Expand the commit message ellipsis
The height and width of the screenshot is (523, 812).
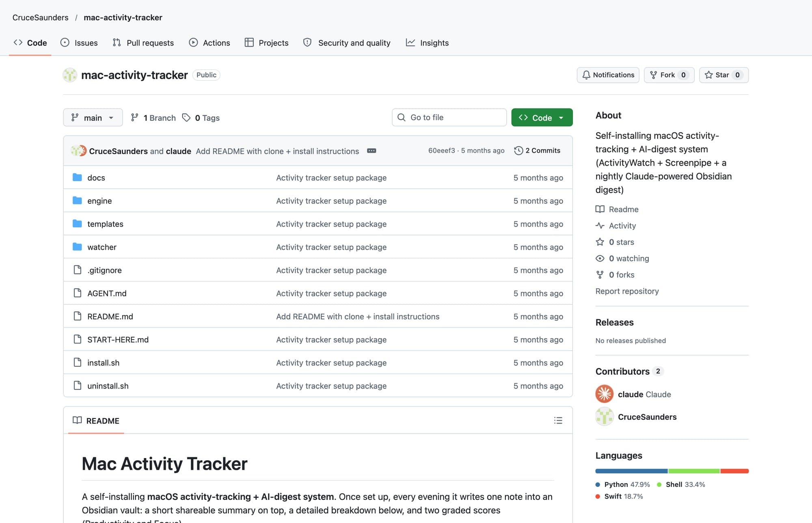371,151
